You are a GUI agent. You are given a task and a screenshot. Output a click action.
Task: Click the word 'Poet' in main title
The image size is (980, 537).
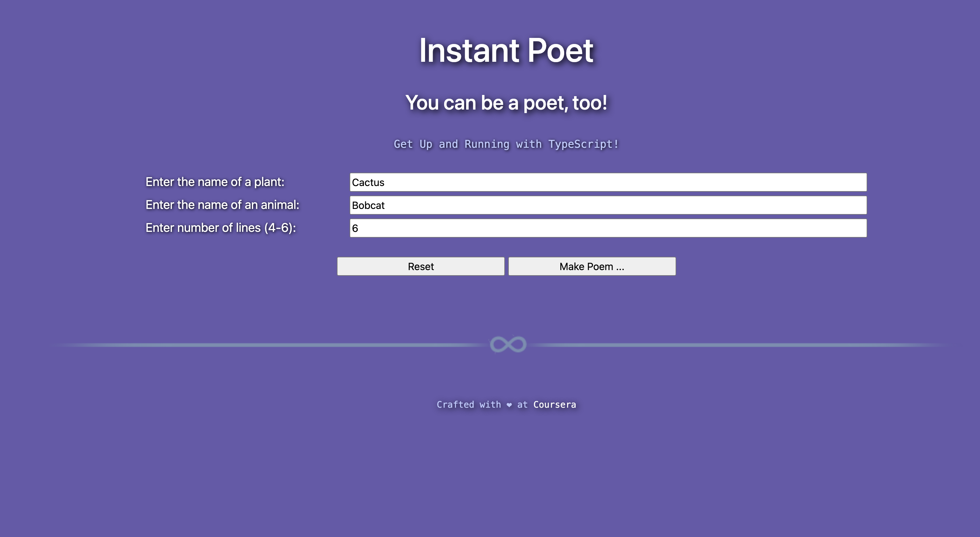[x=560, y=51]
